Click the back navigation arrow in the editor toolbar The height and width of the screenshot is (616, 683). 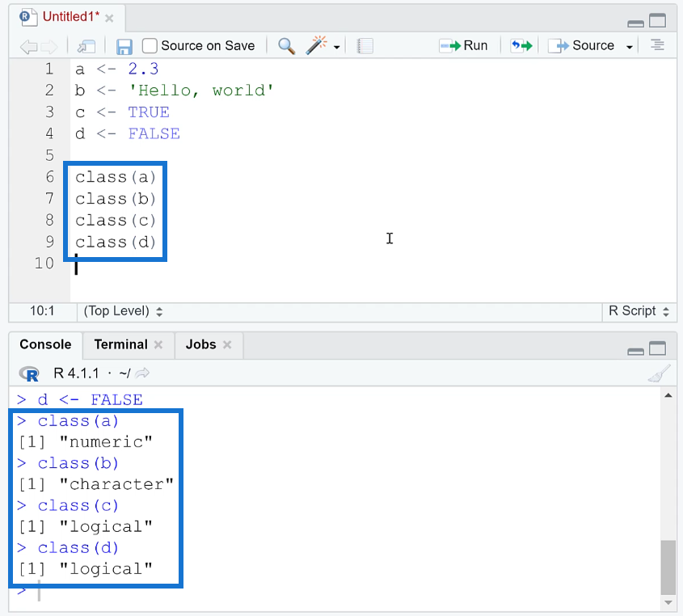click(x=28, y=47)
